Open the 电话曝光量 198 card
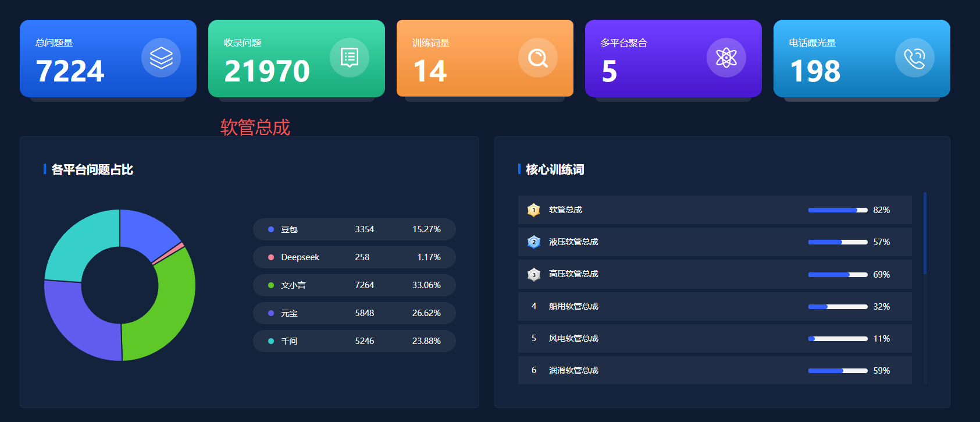This screenshot has width=980, height=422. (862, 58)
